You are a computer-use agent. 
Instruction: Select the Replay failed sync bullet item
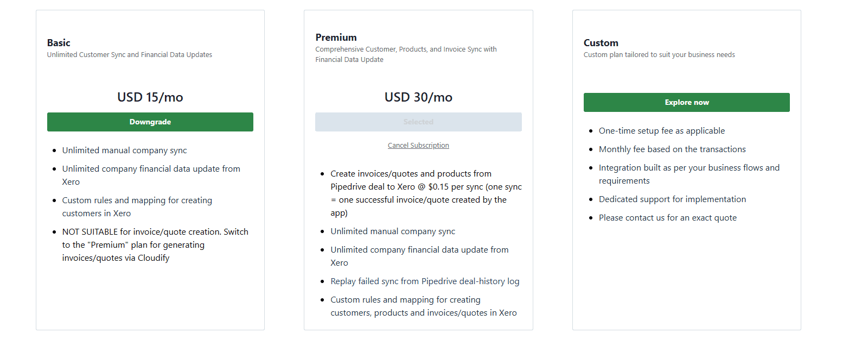425,281
